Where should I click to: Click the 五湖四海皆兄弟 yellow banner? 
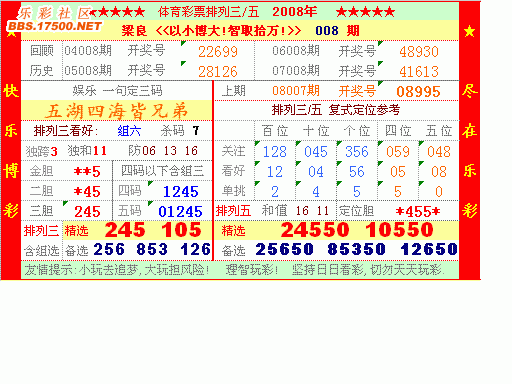click(x=116, y=111)
